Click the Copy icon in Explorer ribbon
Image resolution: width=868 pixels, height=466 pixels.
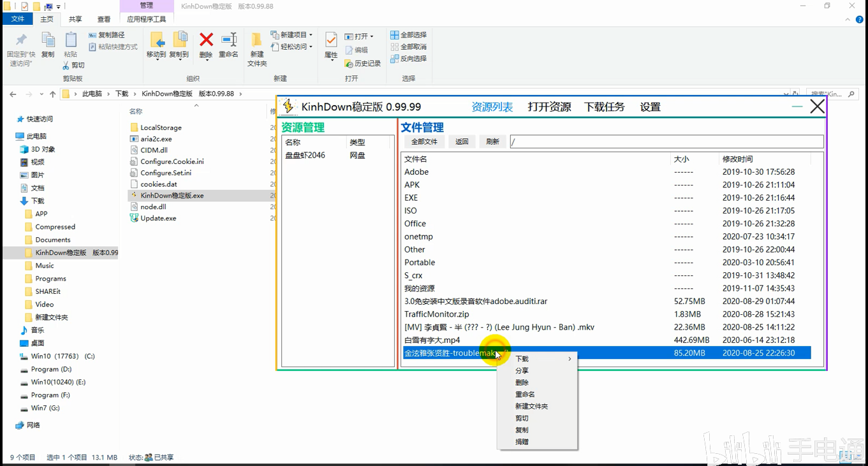48,41
